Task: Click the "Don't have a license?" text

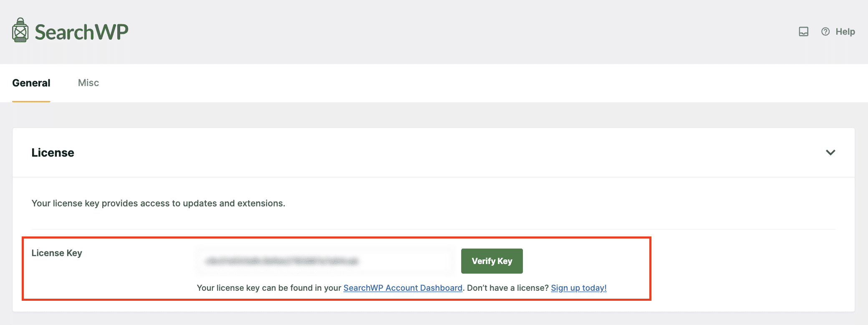Action: click(508, 288)
